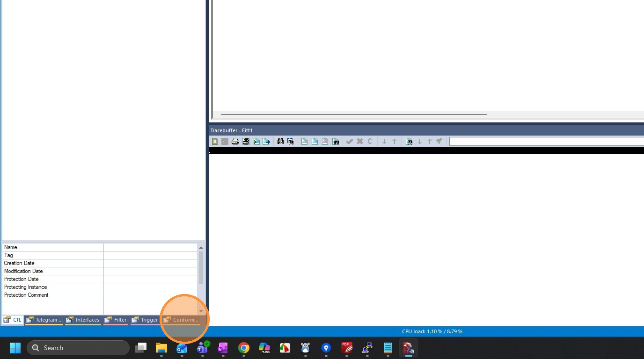644x359 pixels.
Task: Click the Excel export icon in Tracebuffer toolbar
Action: (215, 141)
